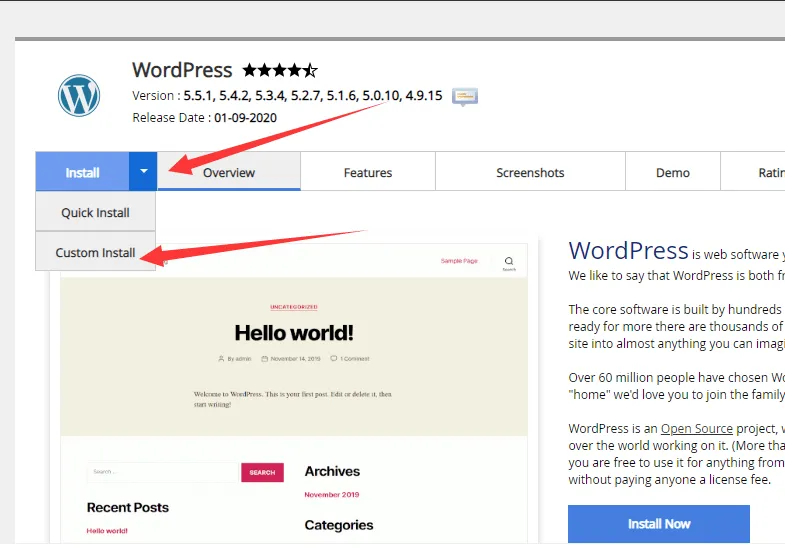Image resolution: width=785 pixels, height=556 pixels.
Task: Click the blue Install button
Action: coord(83,172)
